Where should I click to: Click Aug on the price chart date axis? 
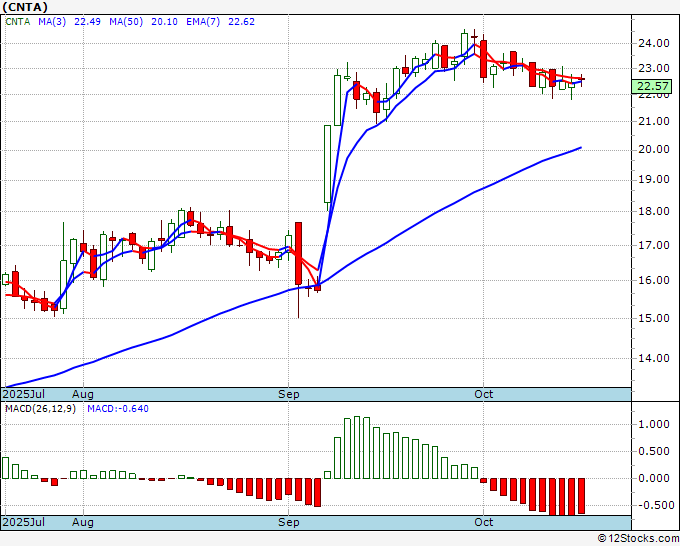pos(83,394)
